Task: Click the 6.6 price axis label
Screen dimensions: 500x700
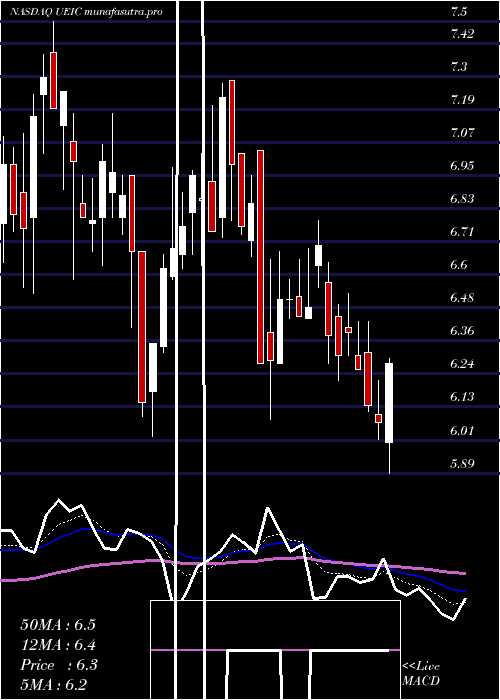Action: click(459, 265)
